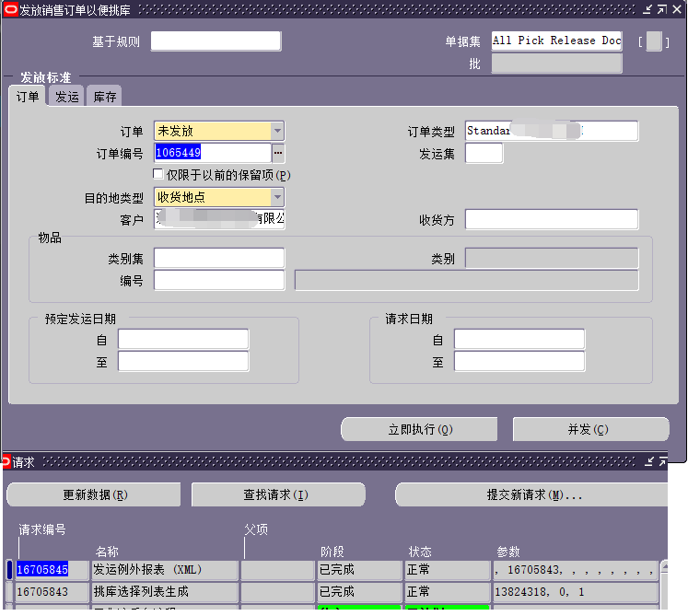Minimize the pick release window
Viewport: 688px width, 616px height.
[648, 8]
